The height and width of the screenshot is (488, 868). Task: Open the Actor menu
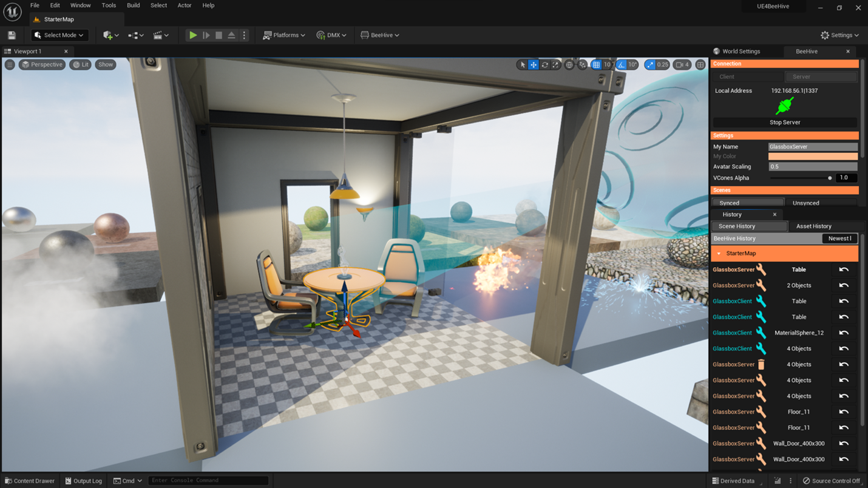click(x=184, y=5)
